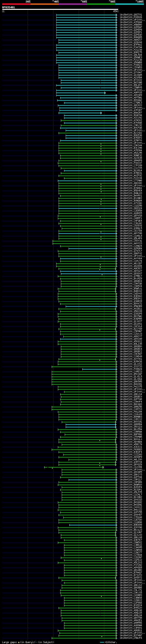Click the orange ~40% identity color segment

(x=45, y=4)
